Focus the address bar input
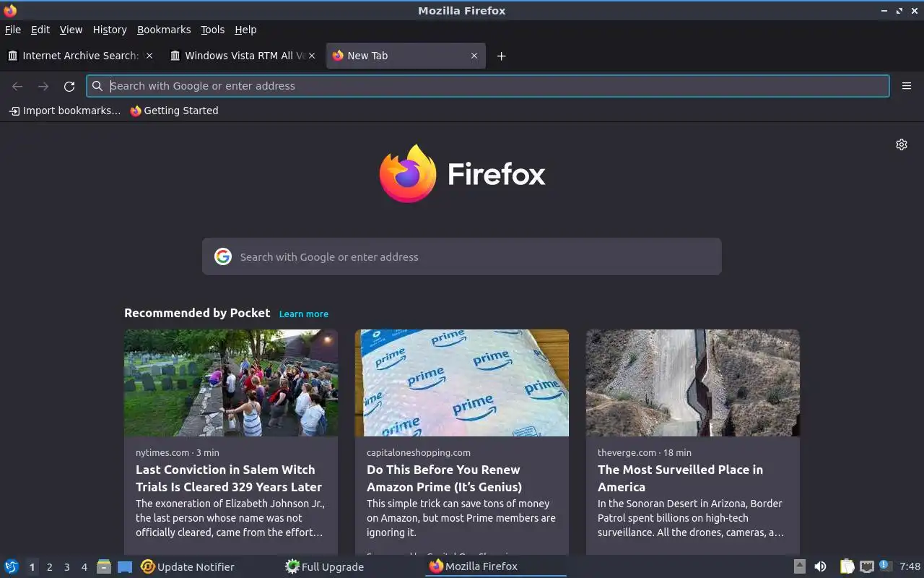This screenshot has width=924, height=578. pos(488,86)
